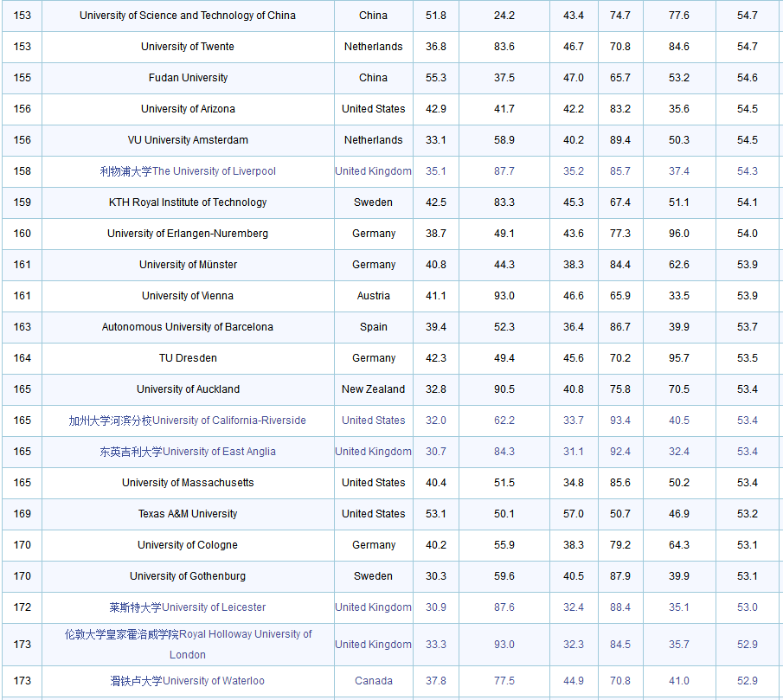Click United Kingdom in the Liverpool row
Screen dimensions: 783x700
click(373, 171)
